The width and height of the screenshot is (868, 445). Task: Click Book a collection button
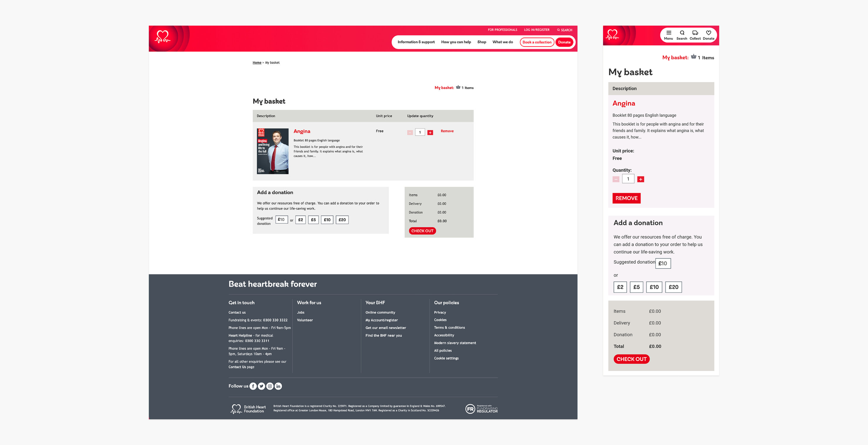[537, 42]
